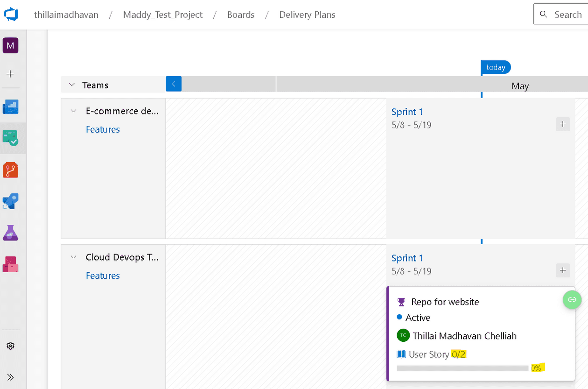Click the card's progress bar
This screenshot has height=389, width=588.
[x=462, y=368]
